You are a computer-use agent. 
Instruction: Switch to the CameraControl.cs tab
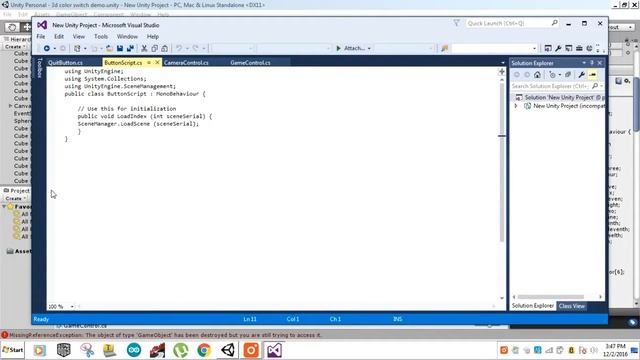pos(186,62)
